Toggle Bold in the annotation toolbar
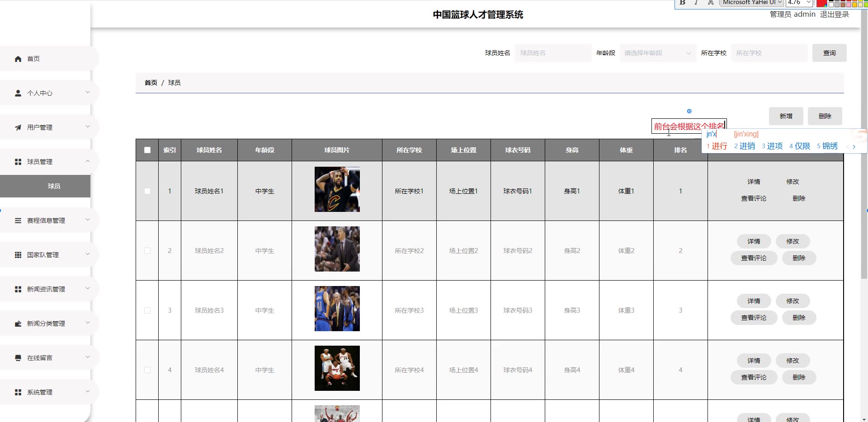Image resolution: width=868 pixels, height=422 pixels. pyautogui.click(x=683, y=2)
